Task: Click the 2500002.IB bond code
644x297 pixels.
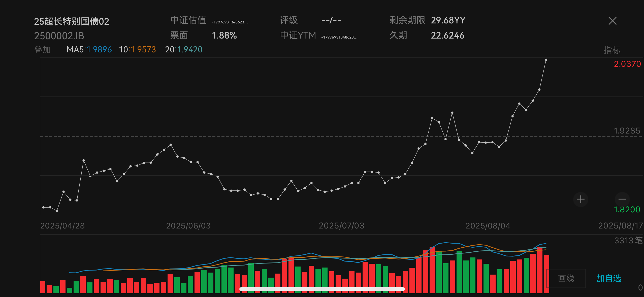Action: [x=59, y=36]
